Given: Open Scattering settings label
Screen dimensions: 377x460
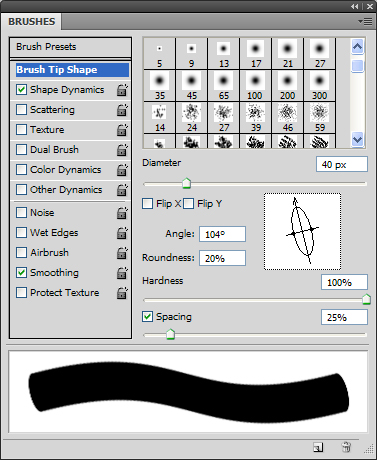Looking at the screenshot, I should (x=52, y=110).
